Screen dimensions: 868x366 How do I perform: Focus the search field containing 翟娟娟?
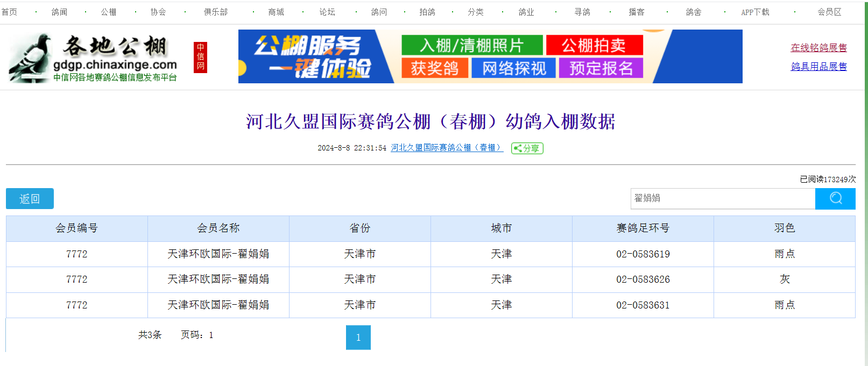coord(722,198)
